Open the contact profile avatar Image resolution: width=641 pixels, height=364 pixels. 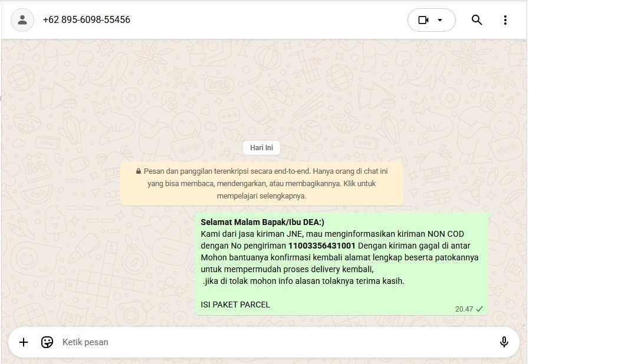click(x=22, y=19)
